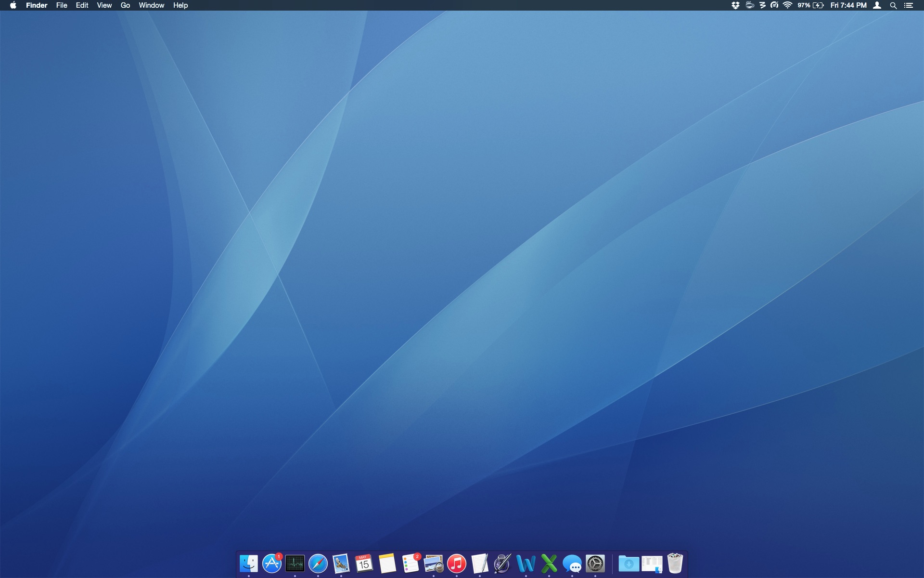Launch Safari browser from the Dock
Image resolution: width=924 pixels, height=578 pixels.
[318, 563]
